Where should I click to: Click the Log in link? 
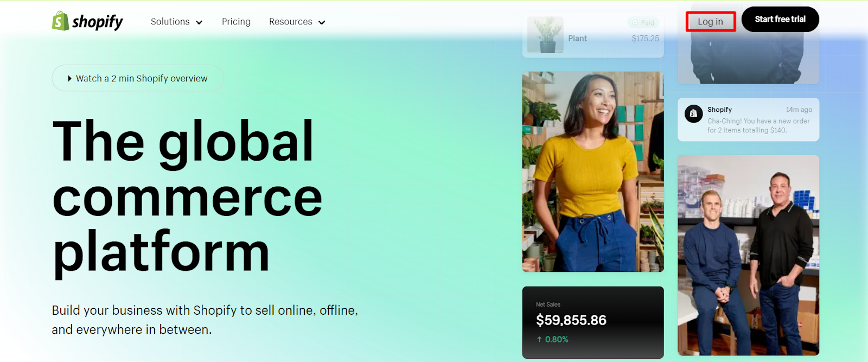[710, 22]
